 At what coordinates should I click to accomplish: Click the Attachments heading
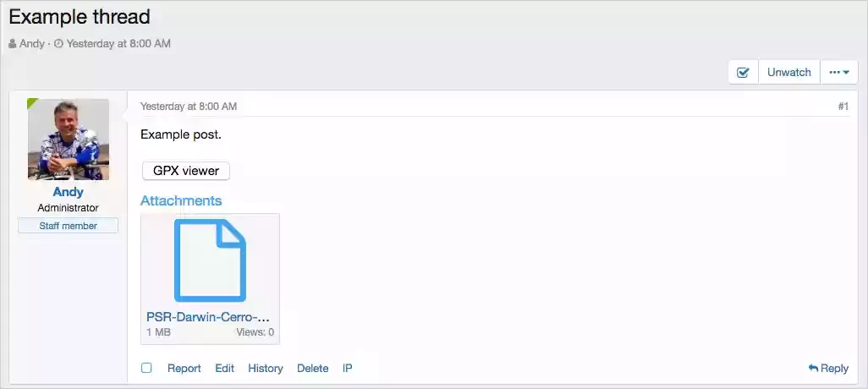coord(181,200)
